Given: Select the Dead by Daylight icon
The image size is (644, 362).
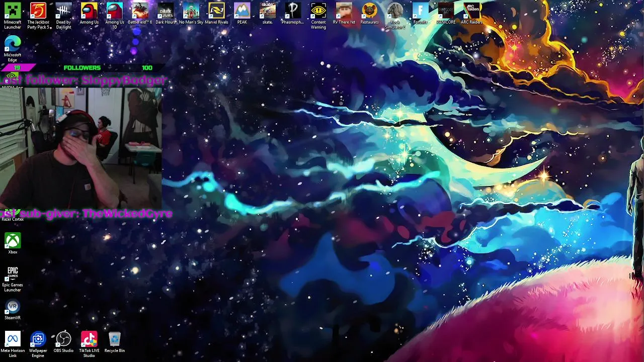Looking at the screenshot, I should click(x=63, y=16).
